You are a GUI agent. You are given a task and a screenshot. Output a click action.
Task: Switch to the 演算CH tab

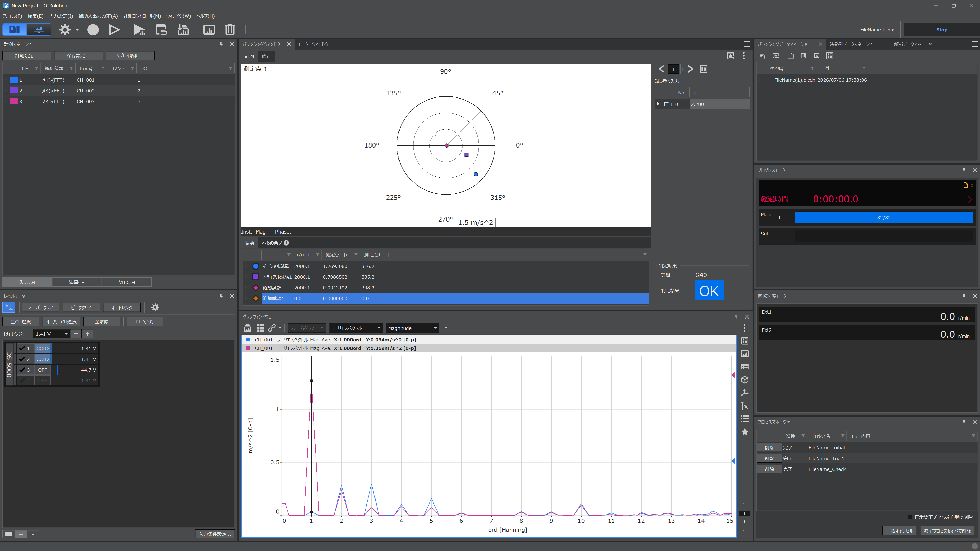(77, 282)
